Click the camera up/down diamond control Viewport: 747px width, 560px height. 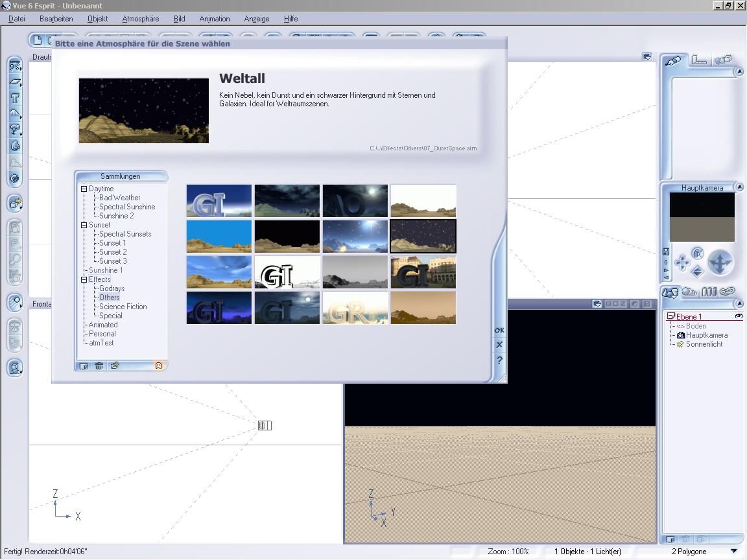coord(698,272)
